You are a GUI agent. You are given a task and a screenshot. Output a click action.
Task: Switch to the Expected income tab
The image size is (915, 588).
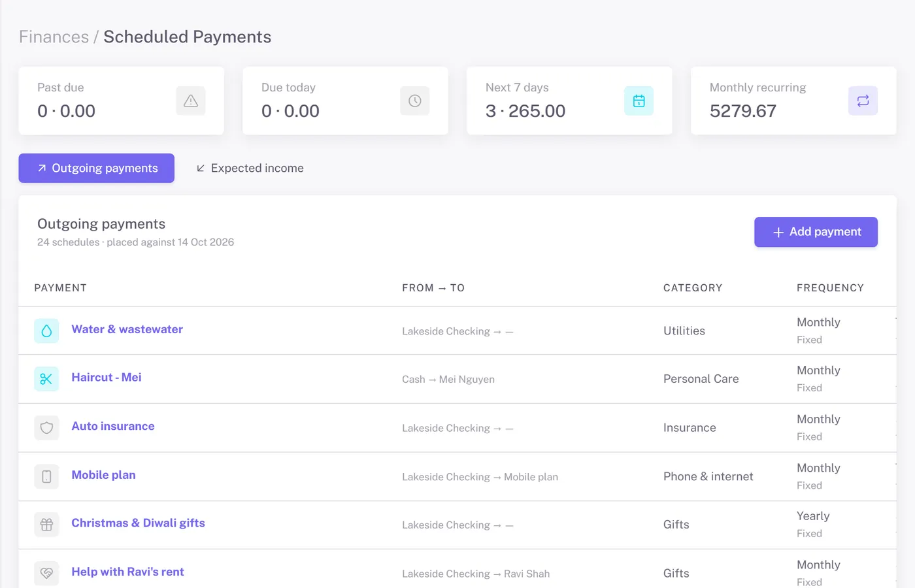pyautogui.click(x=250, y=168)
